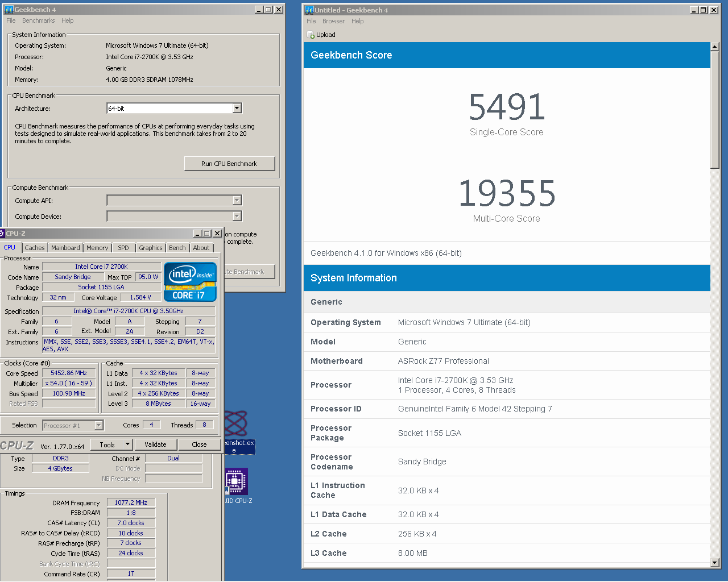Click the Cores count value 4
Viewport: 728px width, 582px height.
(x=151, y=425)
